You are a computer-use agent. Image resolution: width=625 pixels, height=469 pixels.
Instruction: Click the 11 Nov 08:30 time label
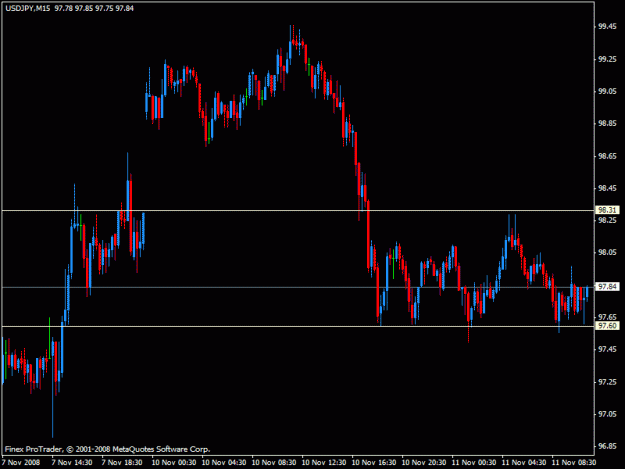[574, 462]
